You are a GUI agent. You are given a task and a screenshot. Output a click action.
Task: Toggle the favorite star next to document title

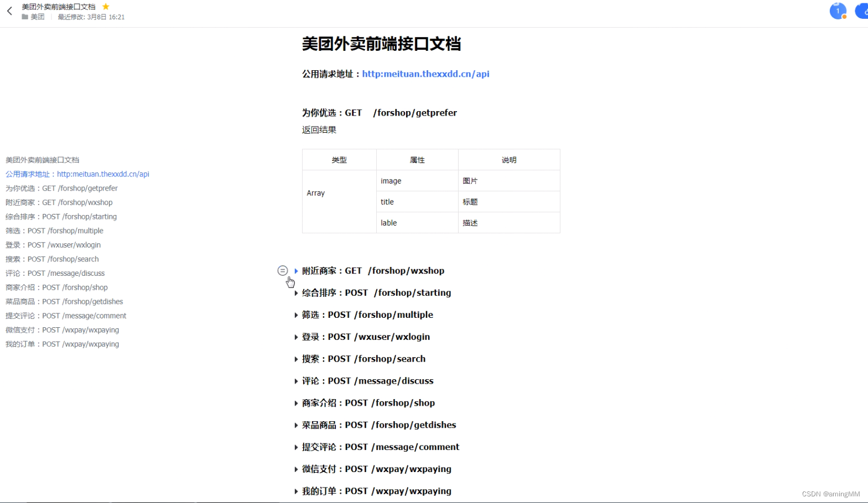(x=106, y=7)
